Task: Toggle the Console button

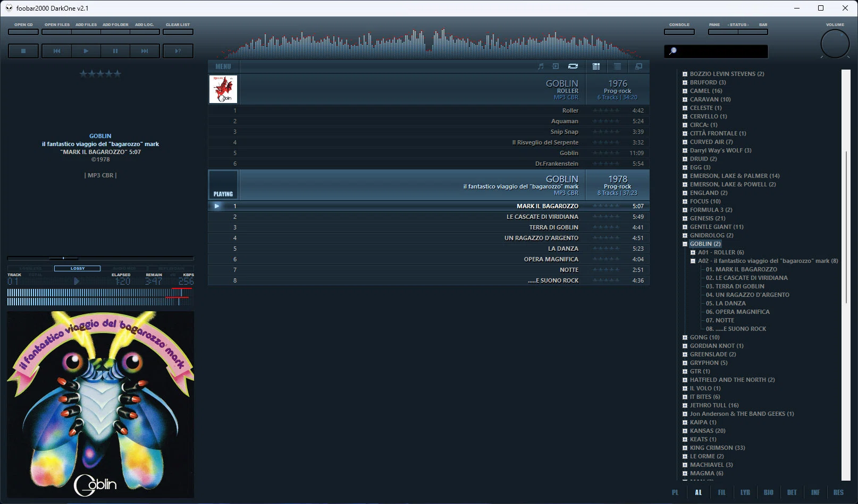Action: coord(679,32)
